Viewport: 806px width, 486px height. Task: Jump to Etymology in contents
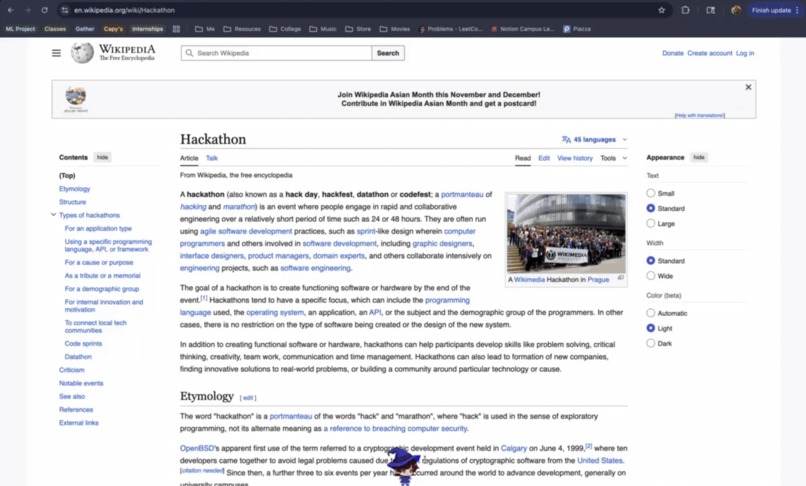[75, 189]
